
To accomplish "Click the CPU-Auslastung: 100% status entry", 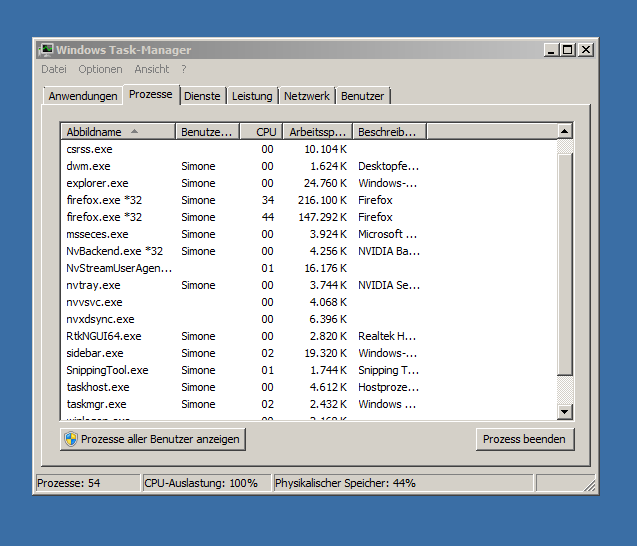I will pyautogui.click(x=207, y=483).
